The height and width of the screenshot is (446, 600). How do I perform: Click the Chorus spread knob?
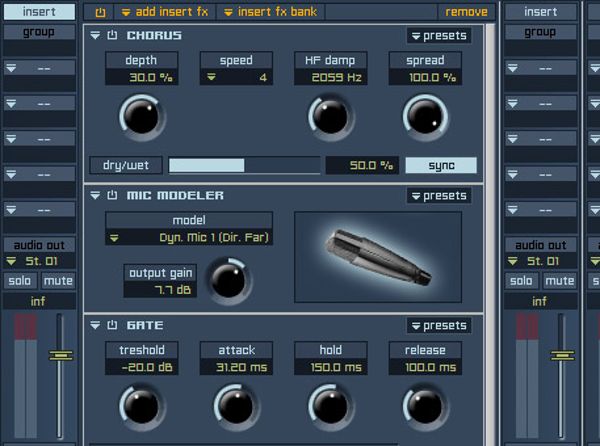423,117
